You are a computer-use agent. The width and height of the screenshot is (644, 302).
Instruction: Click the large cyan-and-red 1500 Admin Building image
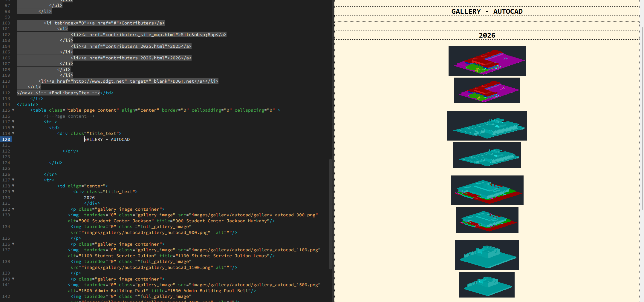tap(487, 190)
